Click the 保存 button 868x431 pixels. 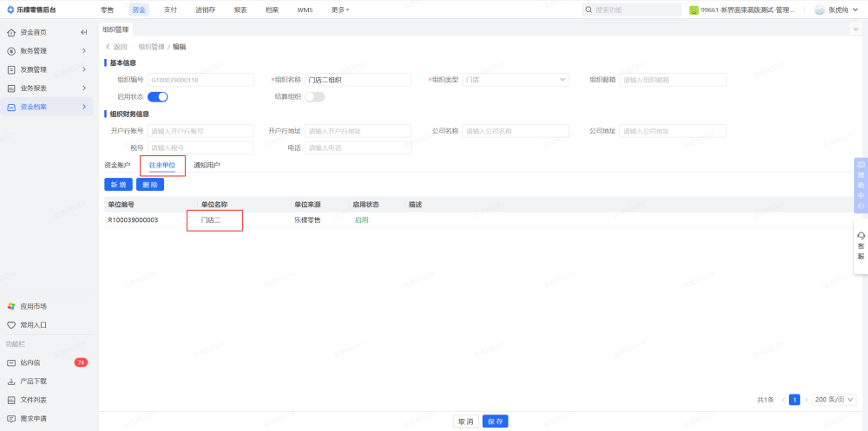(x=495, y=421)
